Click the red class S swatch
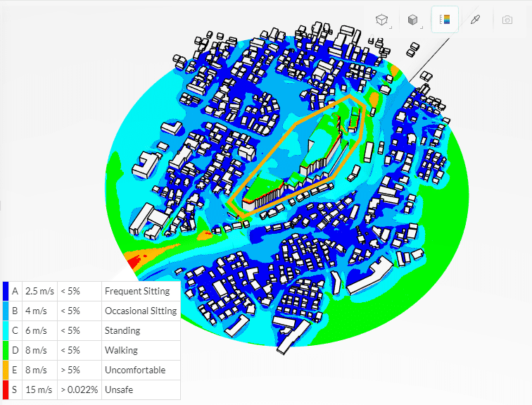 [x=6, y=390]
